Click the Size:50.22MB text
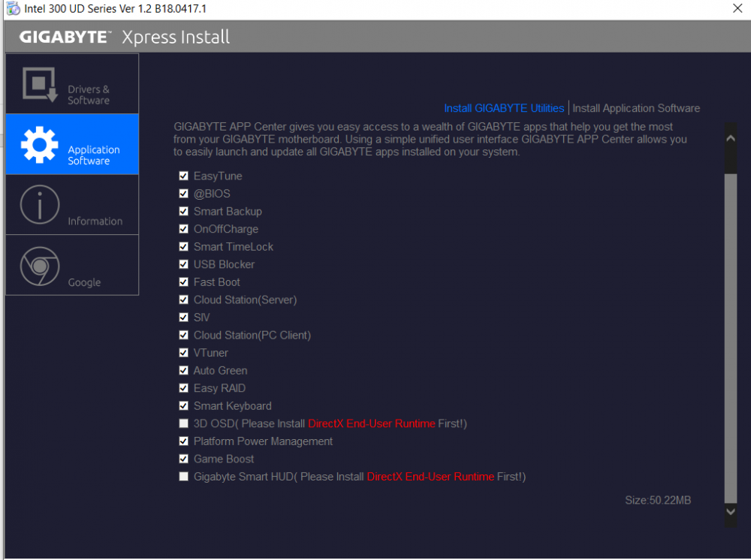The image size is (751, 560). click(x=658, y=501)
